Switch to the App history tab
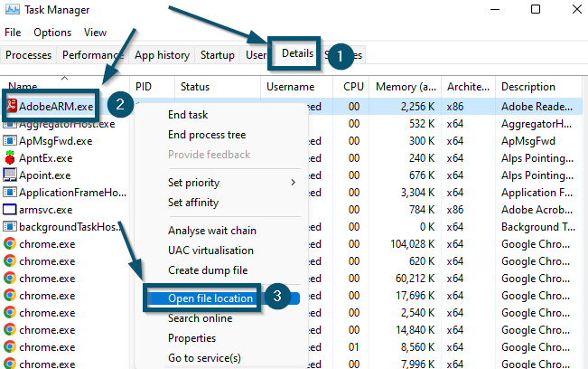Screen dimensions: 588x369 pos(162,55)
